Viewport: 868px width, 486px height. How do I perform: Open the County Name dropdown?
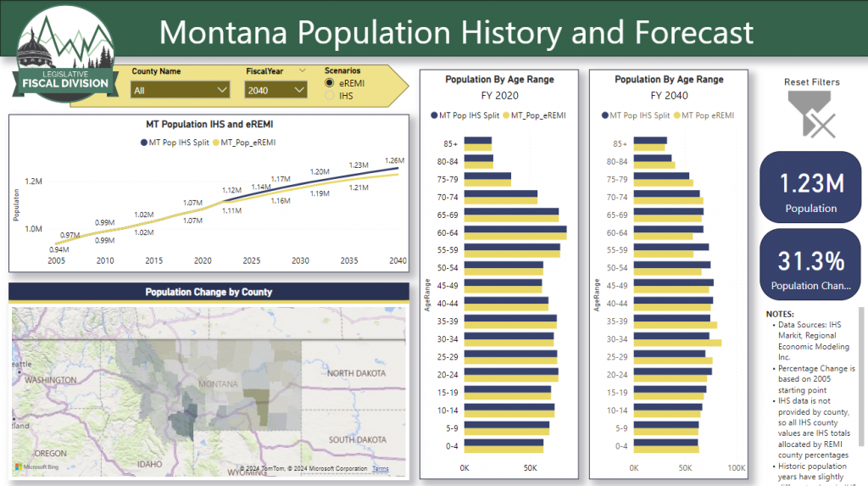click(181, 89)
